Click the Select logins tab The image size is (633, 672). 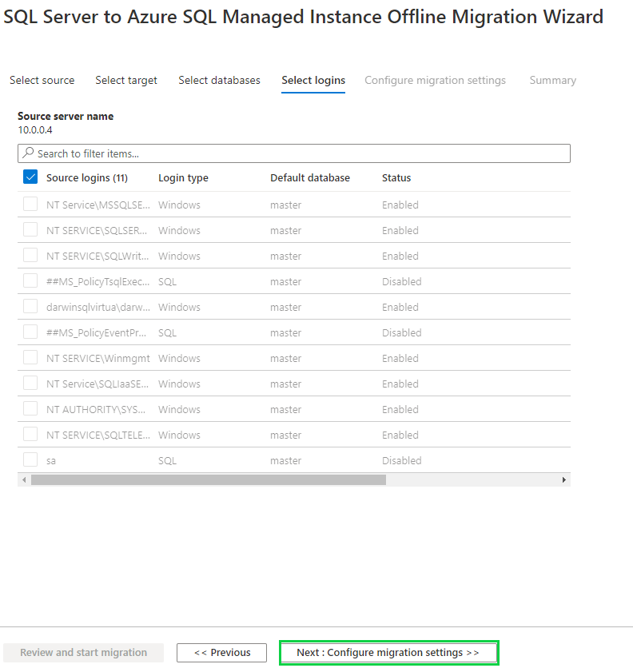click(313, 80)
